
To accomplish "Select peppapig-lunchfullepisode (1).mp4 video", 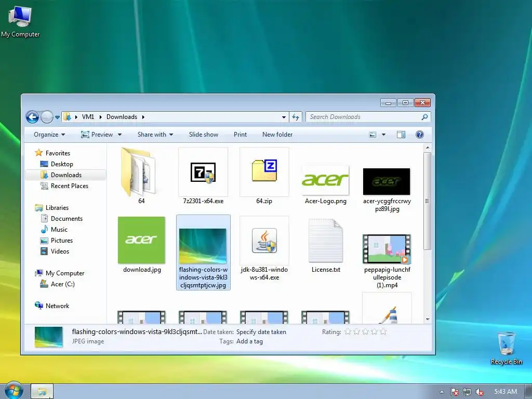I will click(x=387, y=261).
